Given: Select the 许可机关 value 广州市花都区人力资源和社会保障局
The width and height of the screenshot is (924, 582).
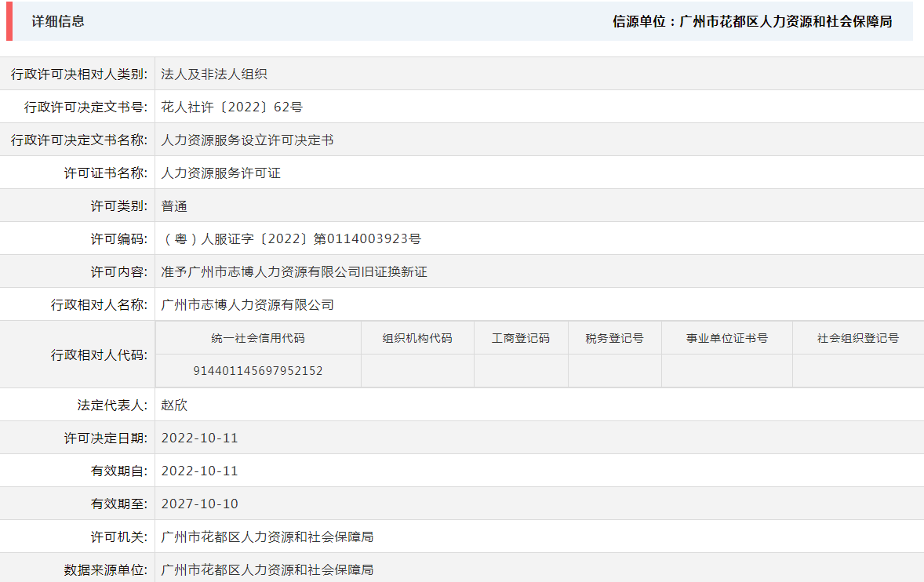Looking at the screenshot, I should click(x=267, y=537).
